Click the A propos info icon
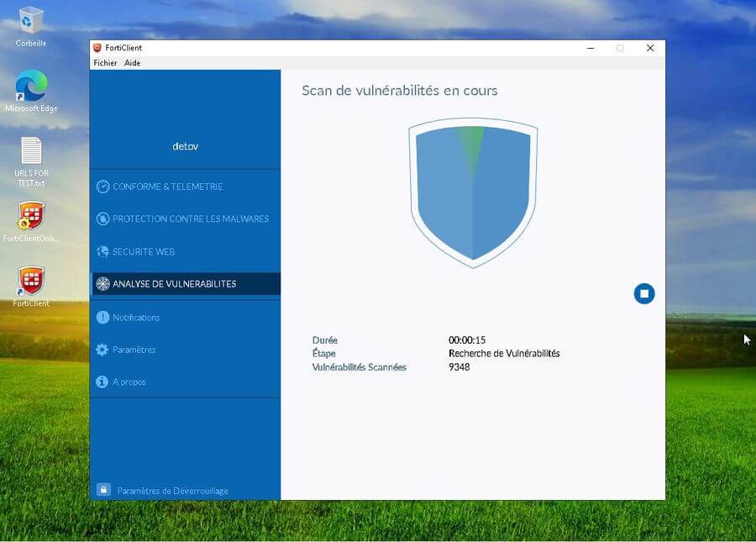This screenshot has height=542, width=756. (102, 382)
